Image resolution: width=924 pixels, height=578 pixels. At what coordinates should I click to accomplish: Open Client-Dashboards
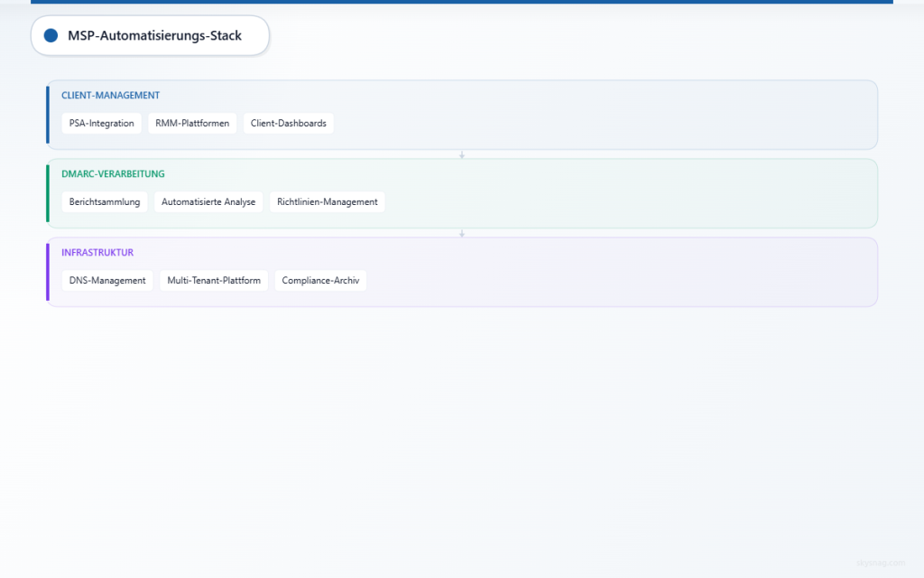coord(288,123)
